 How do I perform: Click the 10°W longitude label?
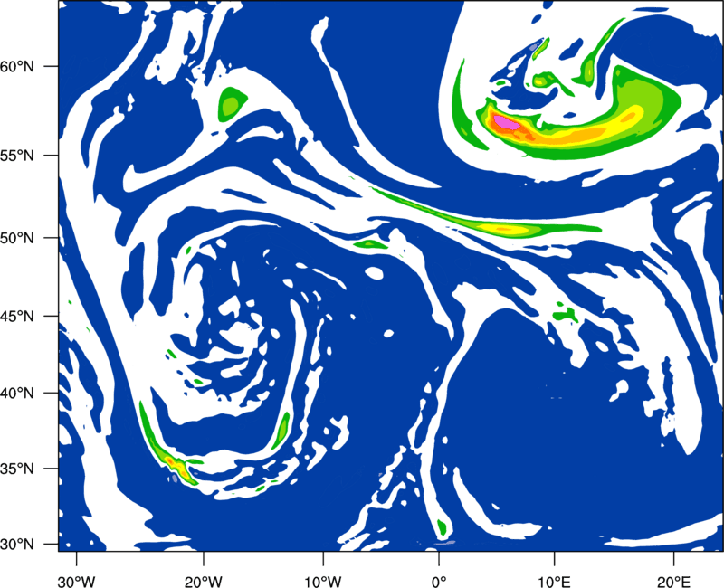click(x=323, y=582)
